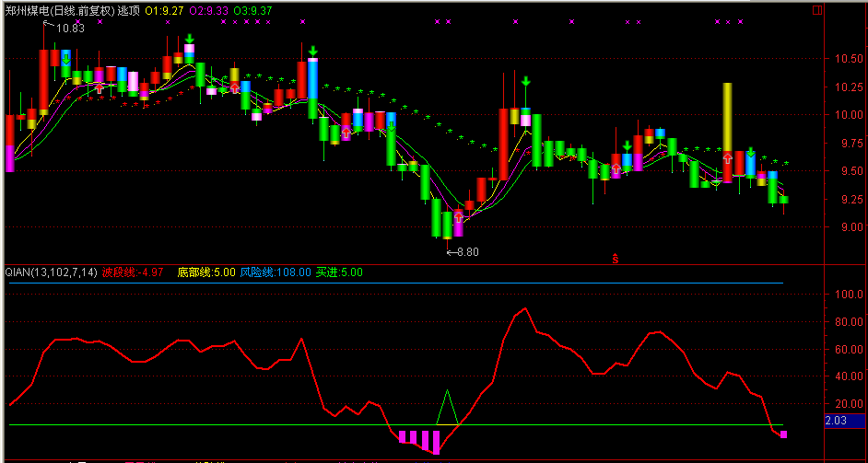Select the 风险线:108.00 label
Viewport: 868px width, 463px height.
pos(276,272)
